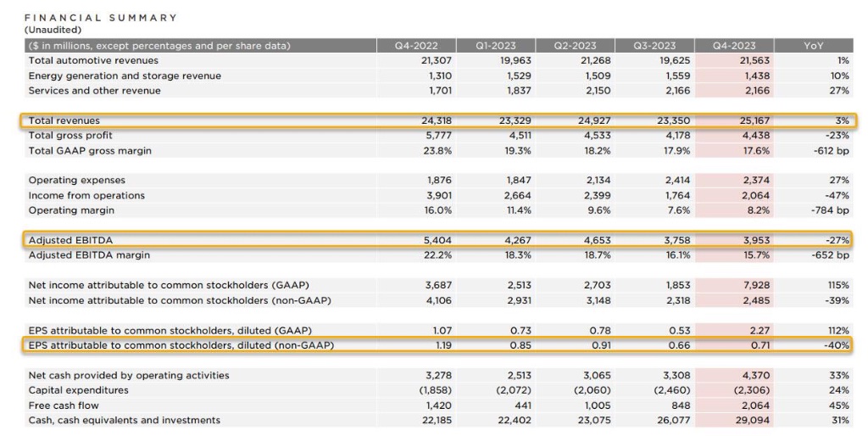Select the Q2-2023 column header
Image resolution: width=868 pixels, height=436 pixels.
pyautogui.click(x=576, y=46)
